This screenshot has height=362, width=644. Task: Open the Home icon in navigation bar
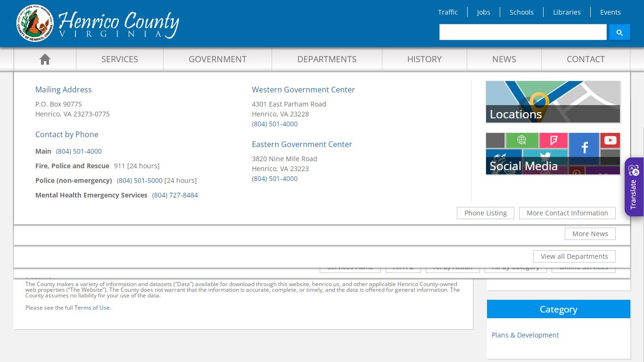[45, 59]
